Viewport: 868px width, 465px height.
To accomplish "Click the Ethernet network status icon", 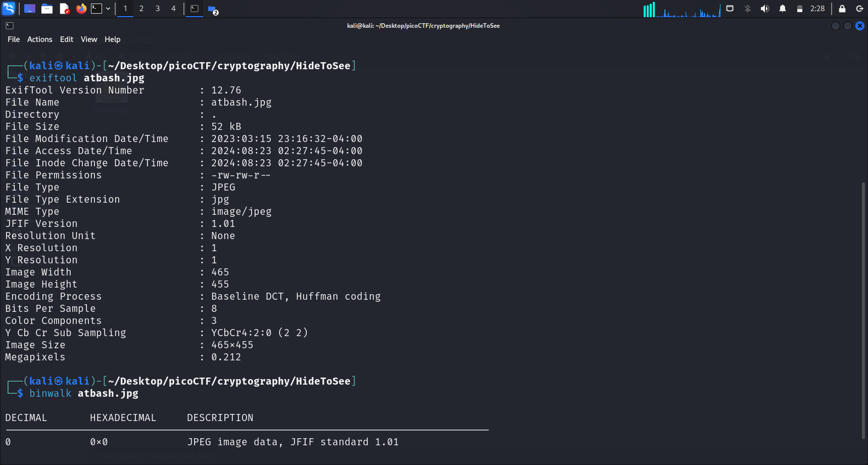I will tap(730, 9).
